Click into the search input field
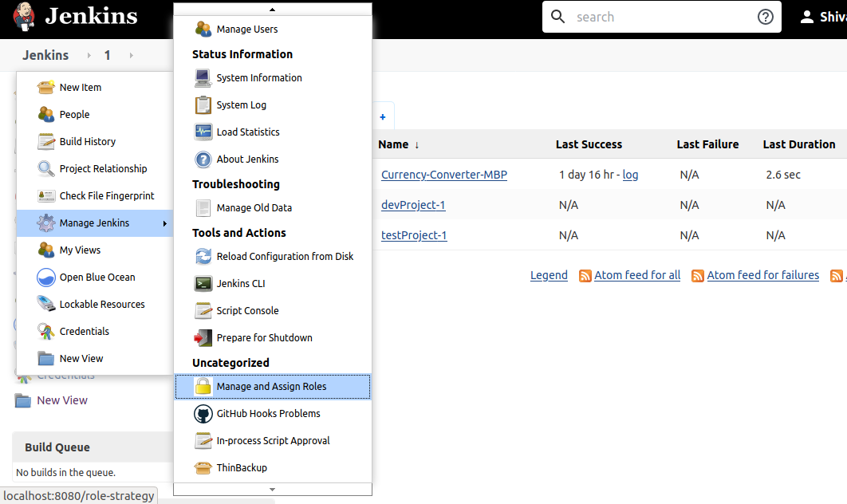This screenshot has height=504, width=847. pyautogui.click(x=661, y=17)
